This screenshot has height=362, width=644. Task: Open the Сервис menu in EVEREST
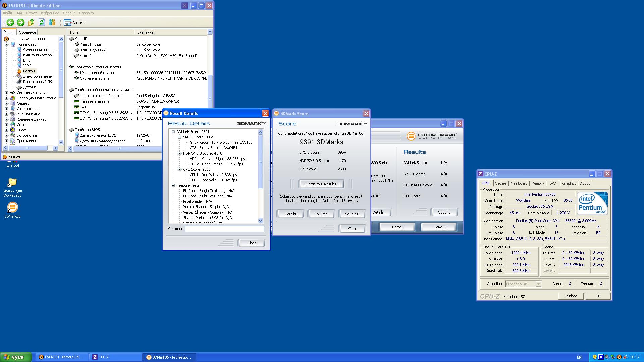(69, 13)
